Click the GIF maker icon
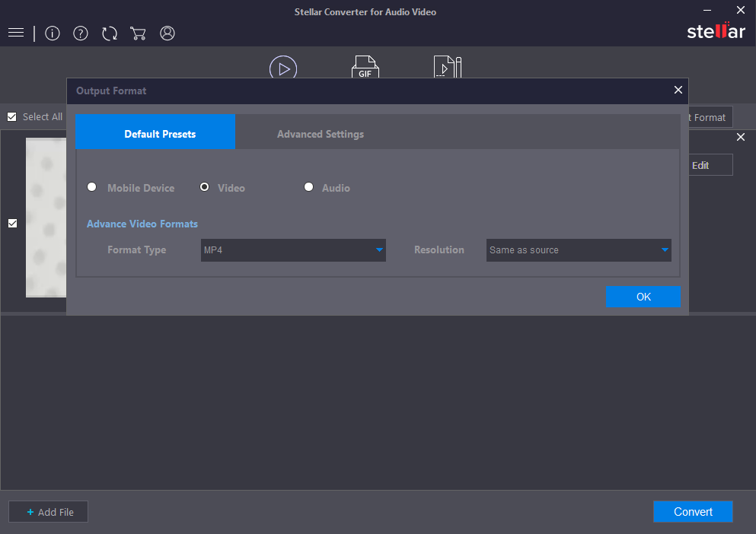Image resolution: width=756 pixels, height=534 pixels. coord(365,68)
